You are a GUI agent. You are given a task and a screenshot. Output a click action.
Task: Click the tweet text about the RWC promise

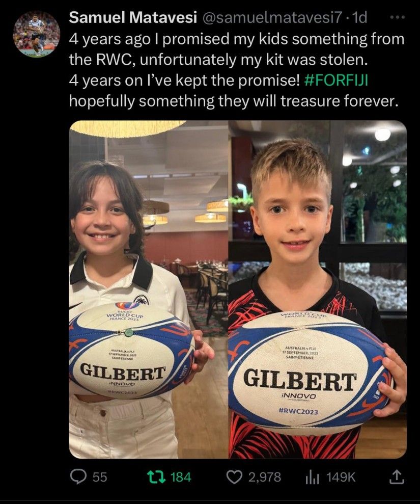click(237, 70)
